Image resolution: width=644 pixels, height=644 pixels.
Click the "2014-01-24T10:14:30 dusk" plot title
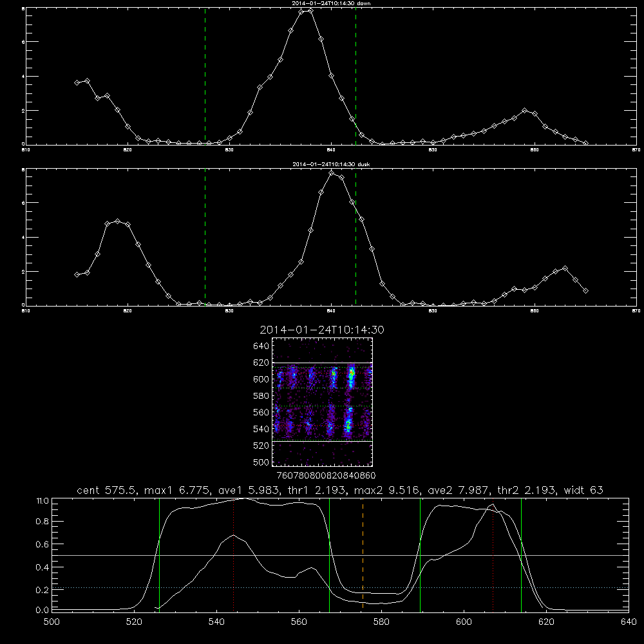point(331,164)
